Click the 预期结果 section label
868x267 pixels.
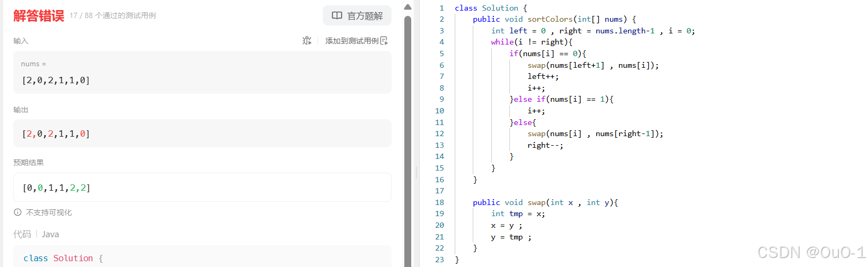tap(29, 163)
